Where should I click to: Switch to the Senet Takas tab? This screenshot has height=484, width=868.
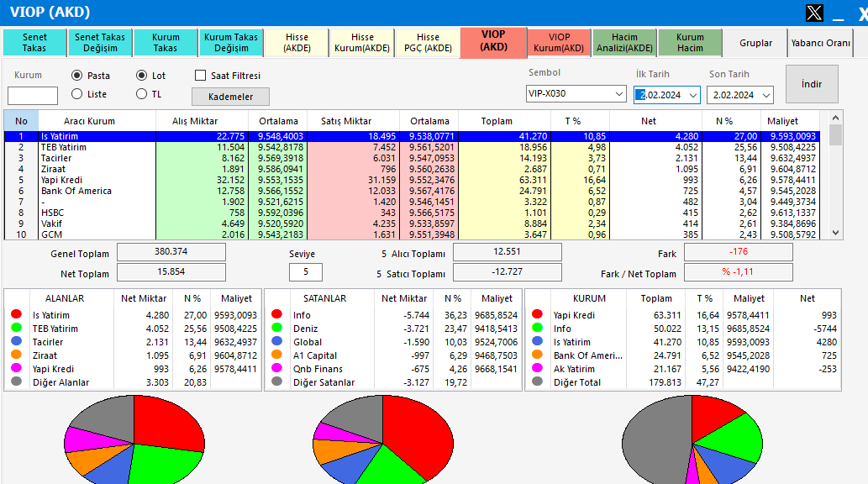click(x=34, y=43)
